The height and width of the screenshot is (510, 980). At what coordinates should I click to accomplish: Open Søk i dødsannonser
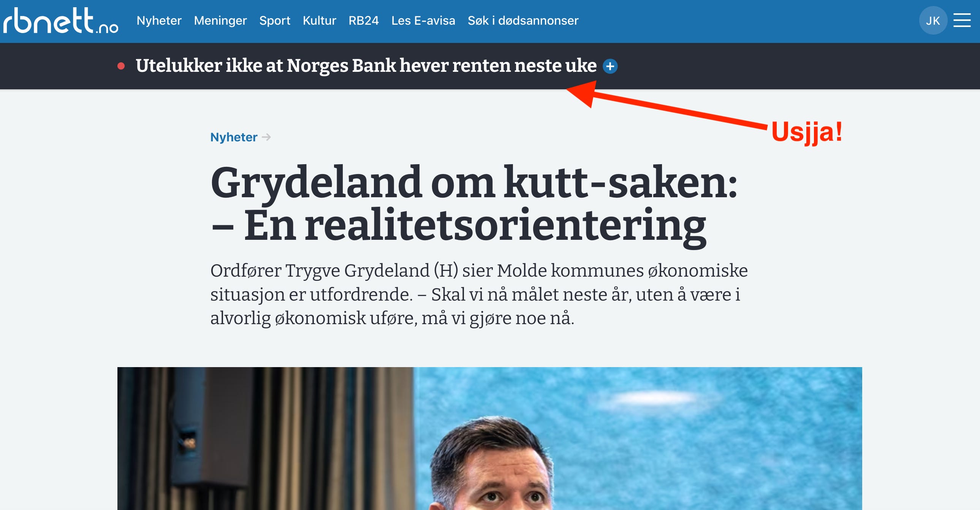click(x=523, y=21)
